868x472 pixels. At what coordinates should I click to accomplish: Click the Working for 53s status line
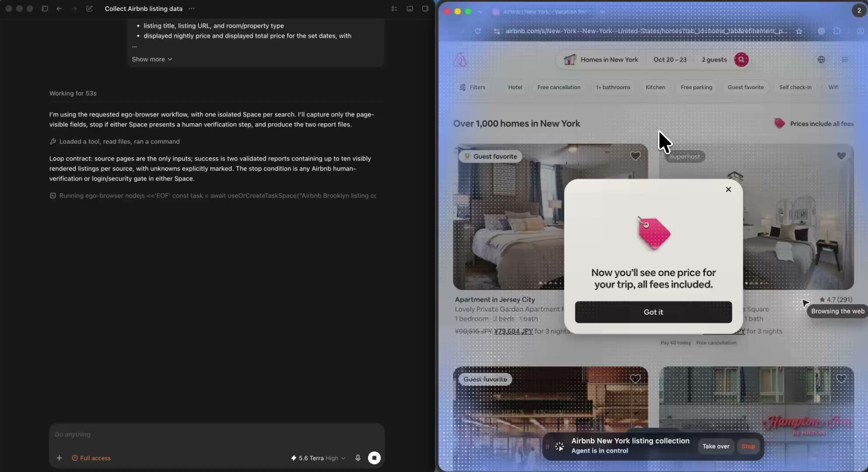[x=73, y=94]
